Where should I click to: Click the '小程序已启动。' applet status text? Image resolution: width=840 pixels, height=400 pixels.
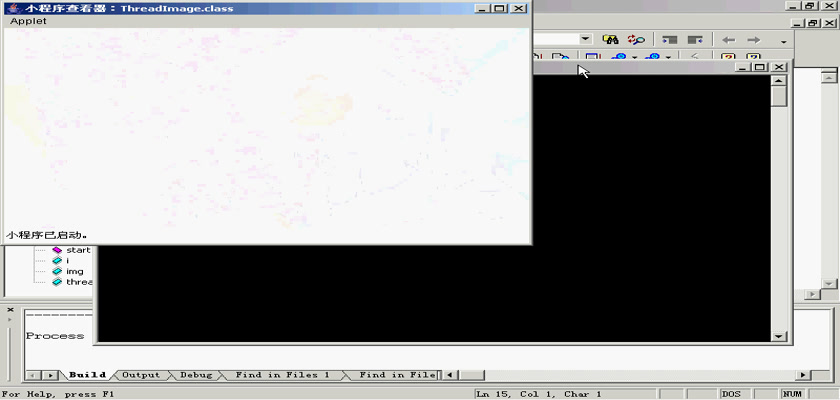(x=47, y=235)
